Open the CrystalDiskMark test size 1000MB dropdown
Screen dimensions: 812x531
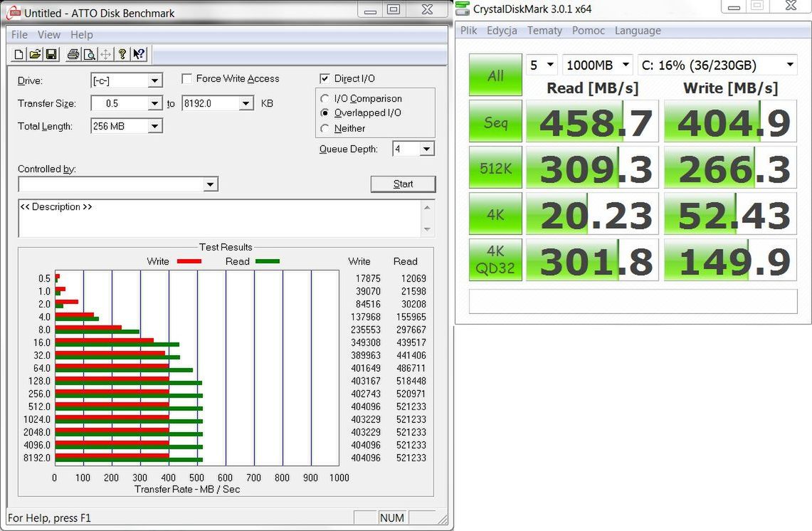(x=598, y=65)
